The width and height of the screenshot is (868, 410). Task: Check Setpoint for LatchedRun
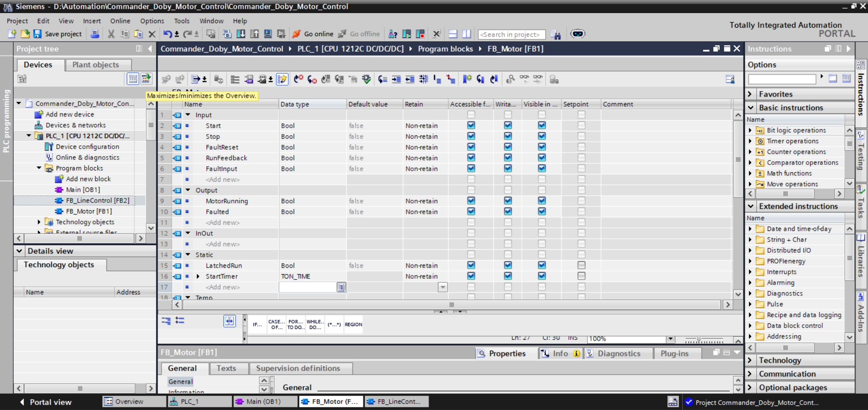coord(581,265)
